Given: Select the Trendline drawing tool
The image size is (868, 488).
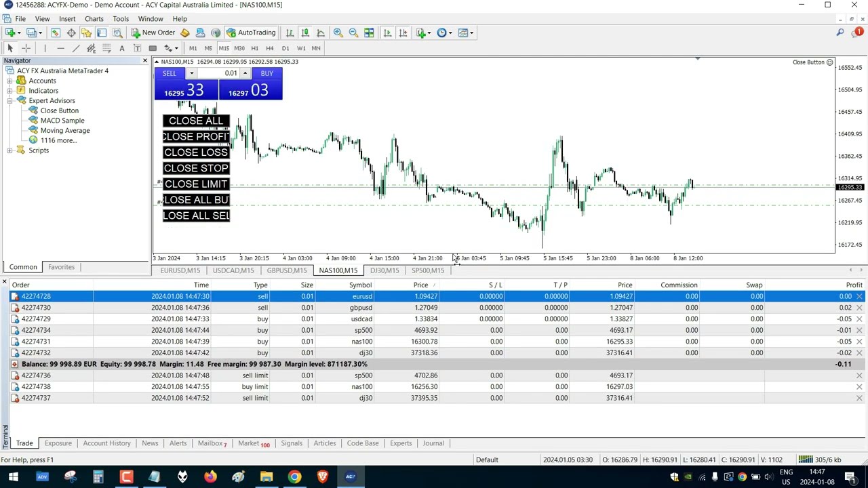Looking at the screenshot, I should coord(76,48).
